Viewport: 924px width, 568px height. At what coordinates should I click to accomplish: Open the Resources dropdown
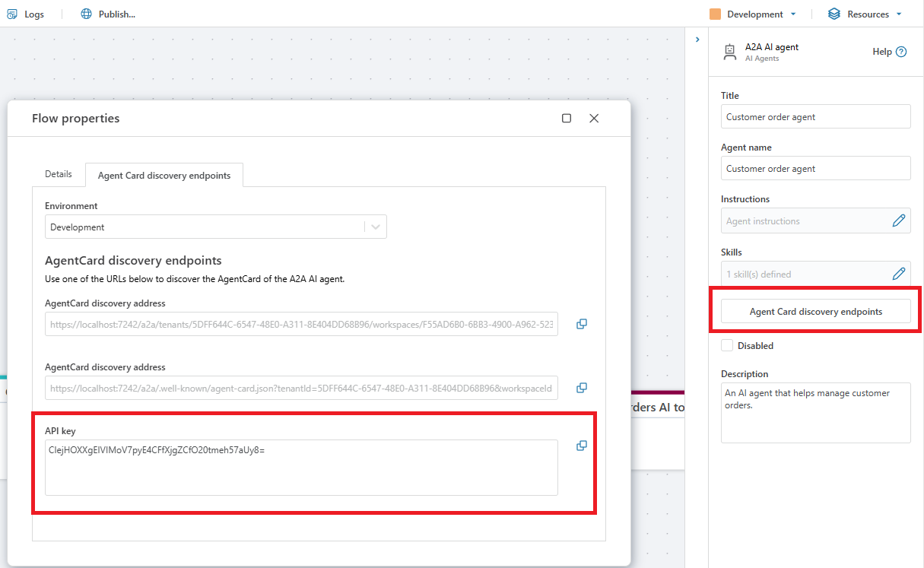coord(865,14)
